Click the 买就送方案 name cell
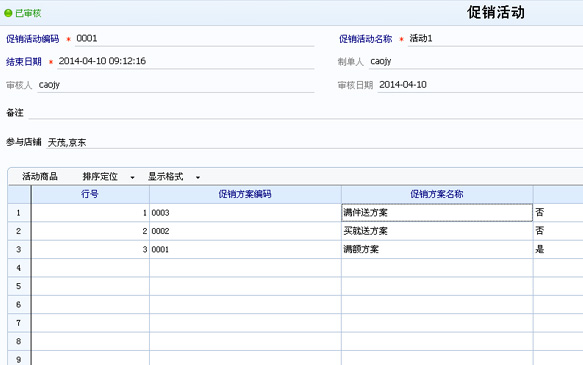The height and width of the screenshot is (365, 583). (x=437, y=231)
